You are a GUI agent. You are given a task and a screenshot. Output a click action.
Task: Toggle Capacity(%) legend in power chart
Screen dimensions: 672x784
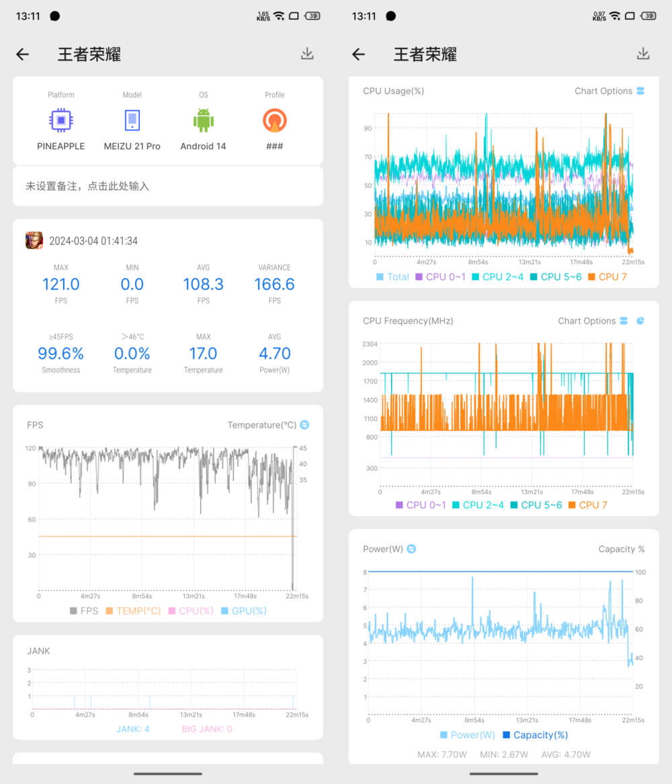click(x=535, y=735)
